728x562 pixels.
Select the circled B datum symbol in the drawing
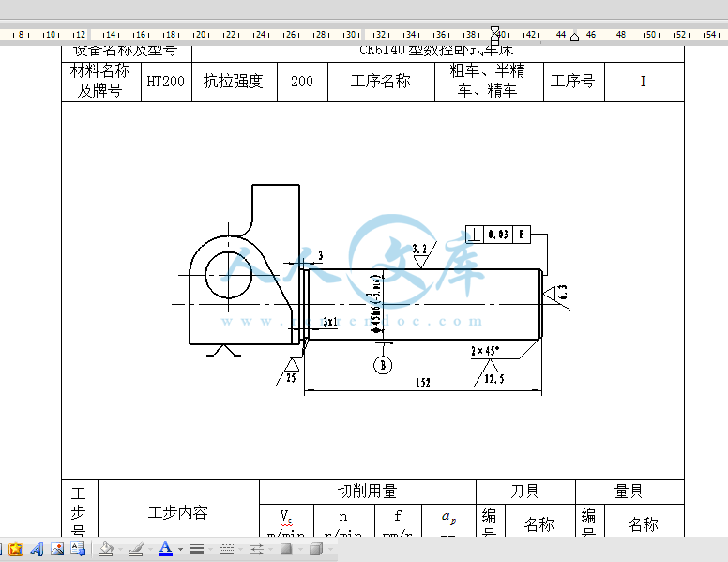pyautogui.click(x=383, y=365)
